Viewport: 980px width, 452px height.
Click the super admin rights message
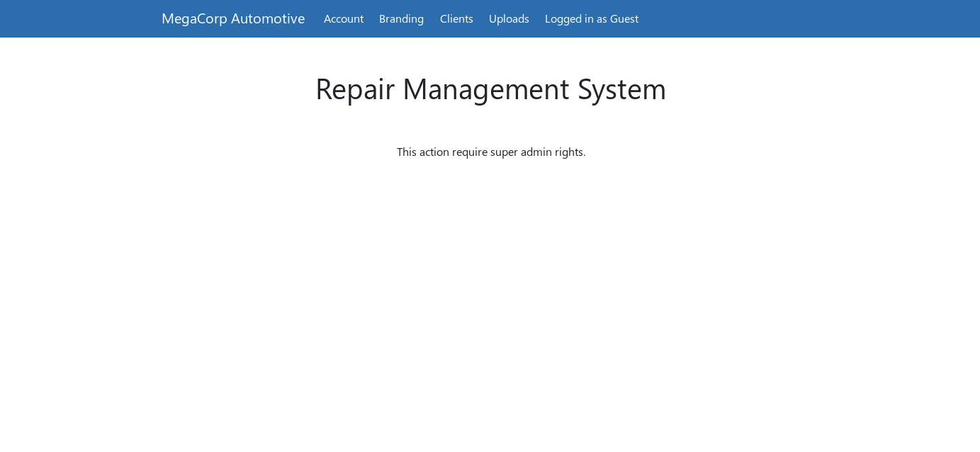click(490, 152)
